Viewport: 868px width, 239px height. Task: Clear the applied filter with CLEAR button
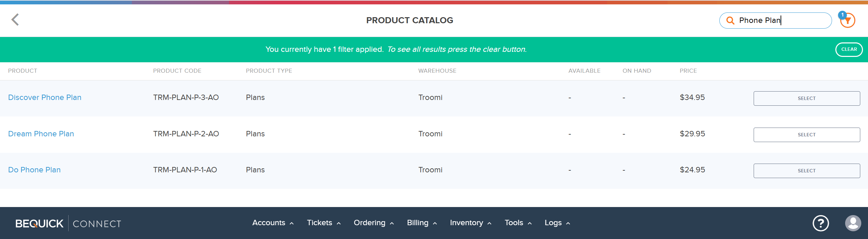click(x=849, y=49)
